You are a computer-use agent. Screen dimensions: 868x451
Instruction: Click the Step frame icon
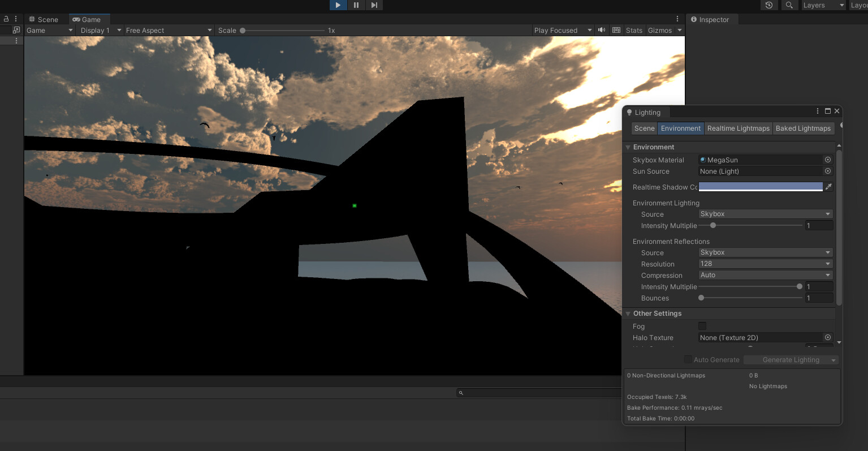[x=374, y=5]
